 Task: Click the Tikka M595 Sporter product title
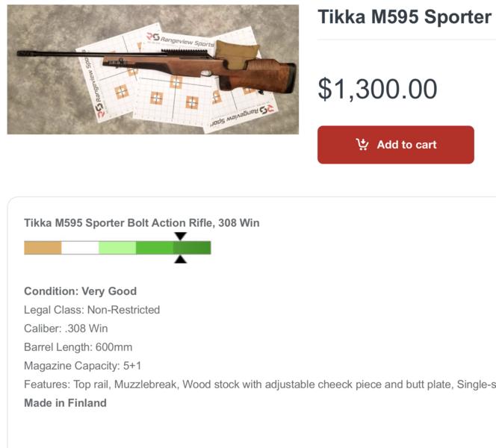click(x=406, y=16)
